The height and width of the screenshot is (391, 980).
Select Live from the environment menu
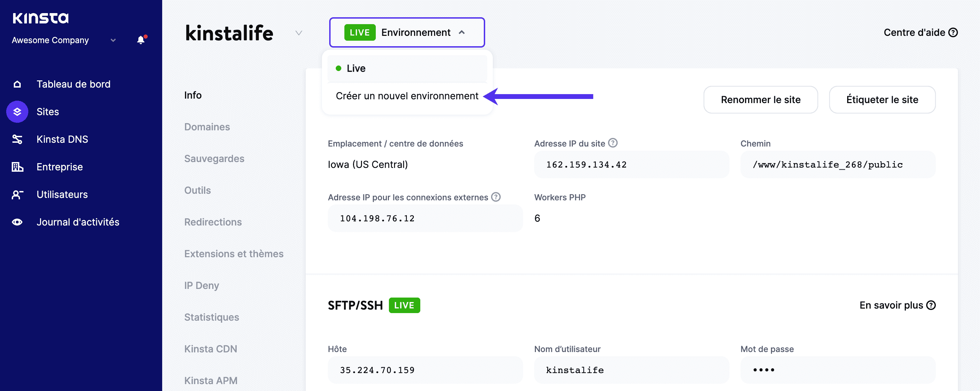[355, 68]
